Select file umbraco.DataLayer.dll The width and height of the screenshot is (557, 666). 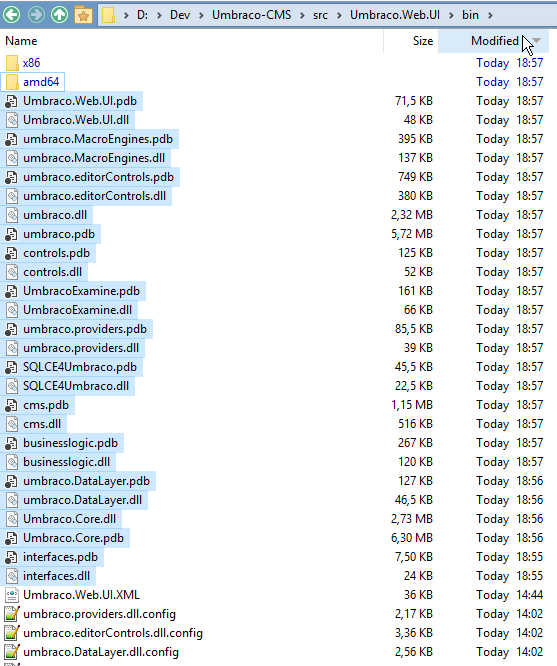[82, 500]
